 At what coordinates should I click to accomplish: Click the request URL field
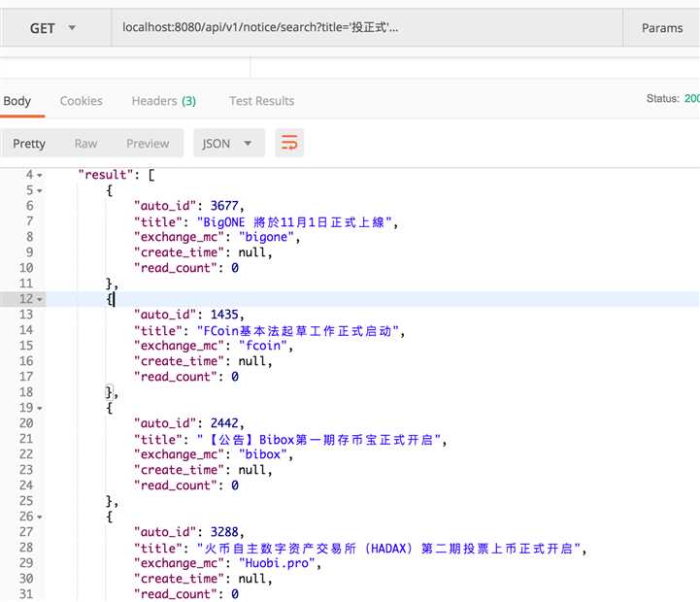click(366, 28)
